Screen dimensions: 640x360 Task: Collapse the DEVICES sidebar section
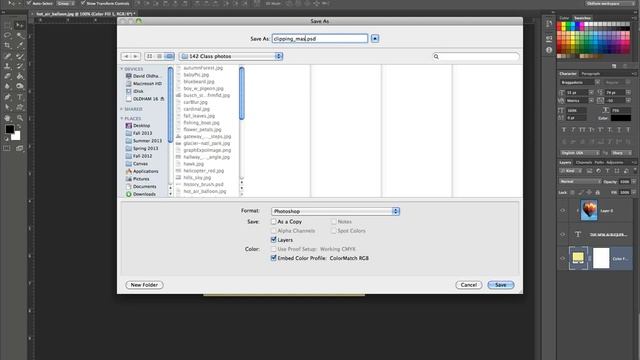tap(122, 69)
